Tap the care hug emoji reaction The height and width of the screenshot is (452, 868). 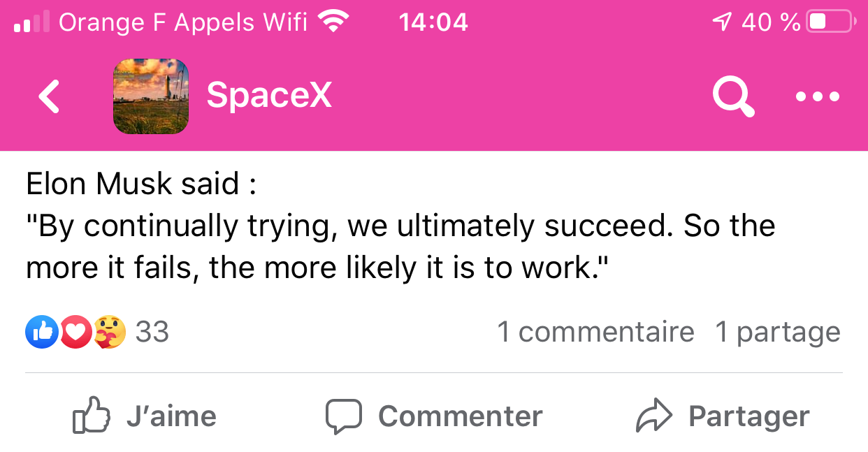(109, 332)
